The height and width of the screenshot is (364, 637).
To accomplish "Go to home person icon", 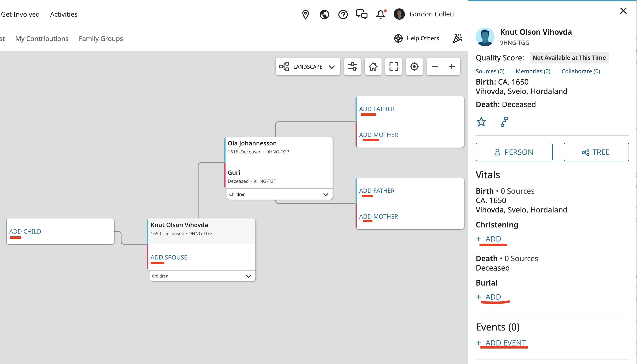I will pos(373,67).
